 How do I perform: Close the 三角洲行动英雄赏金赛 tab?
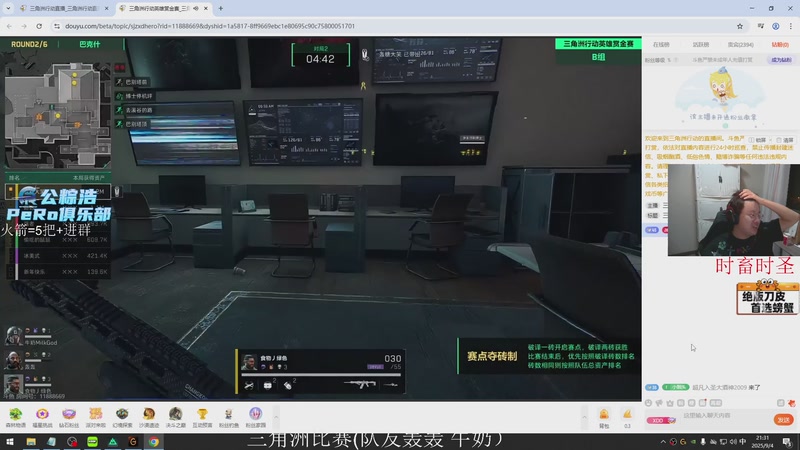click(x=206, y=8)
